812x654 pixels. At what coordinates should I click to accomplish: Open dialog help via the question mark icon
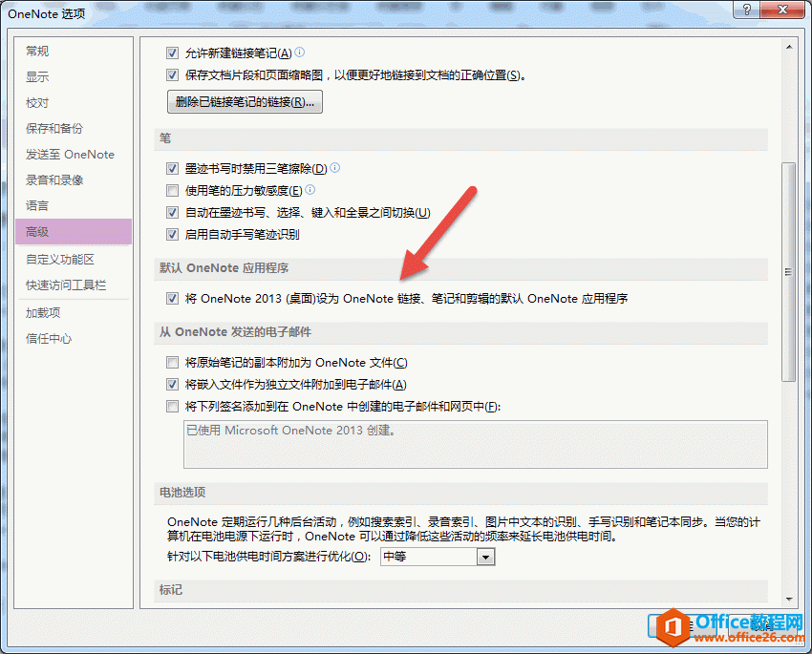tap(747, 11)
